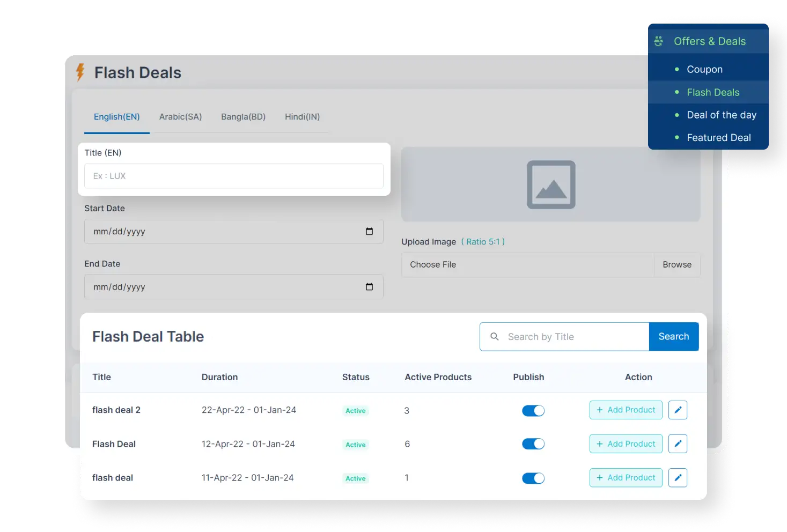Open Coupon from the sidebar menu
This screenshot has width=787, height=532.
704,69
